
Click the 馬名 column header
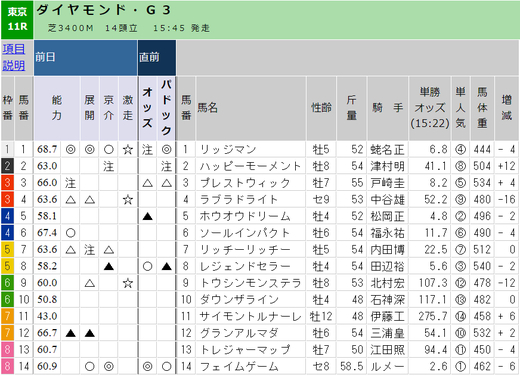[251, 108]
